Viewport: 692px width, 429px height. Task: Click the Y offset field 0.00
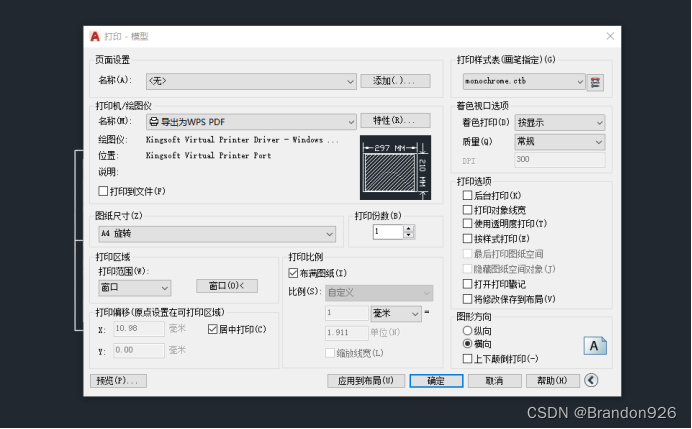point(139,350)
